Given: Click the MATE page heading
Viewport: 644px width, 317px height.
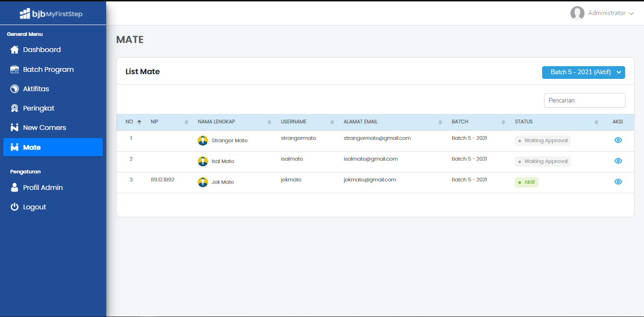Looking at the screenshot, I should [x=130, y=40].
